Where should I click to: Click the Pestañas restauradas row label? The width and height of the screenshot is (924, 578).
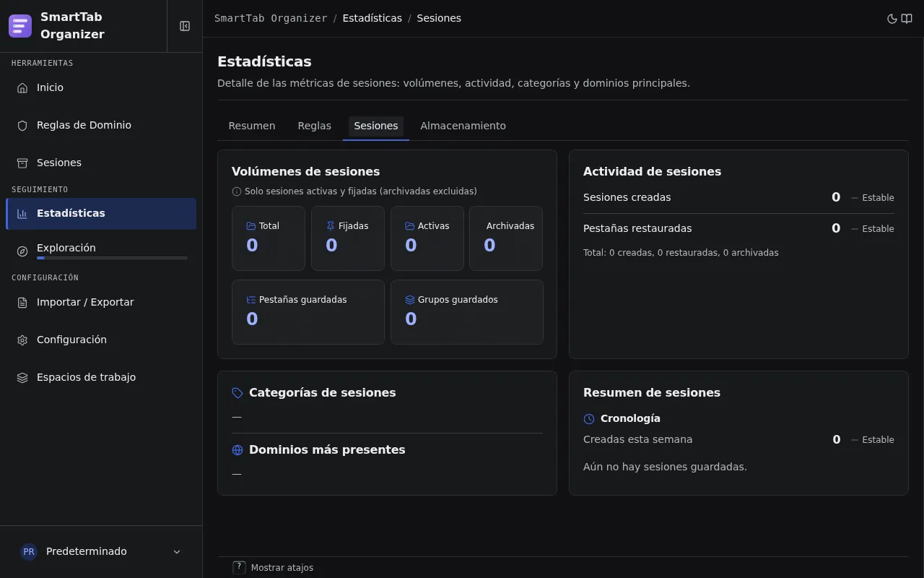click(x=637, y=228)
